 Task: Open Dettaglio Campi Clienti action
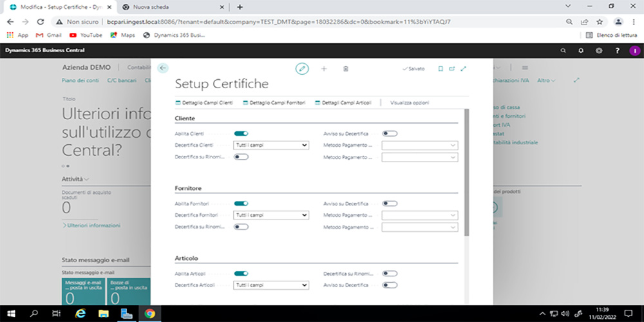pyautogui.click(x=204, y=103)
